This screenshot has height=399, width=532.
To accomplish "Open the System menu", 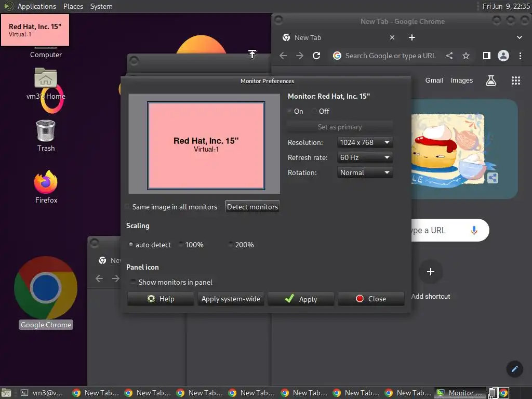I will tap(101, 6).
